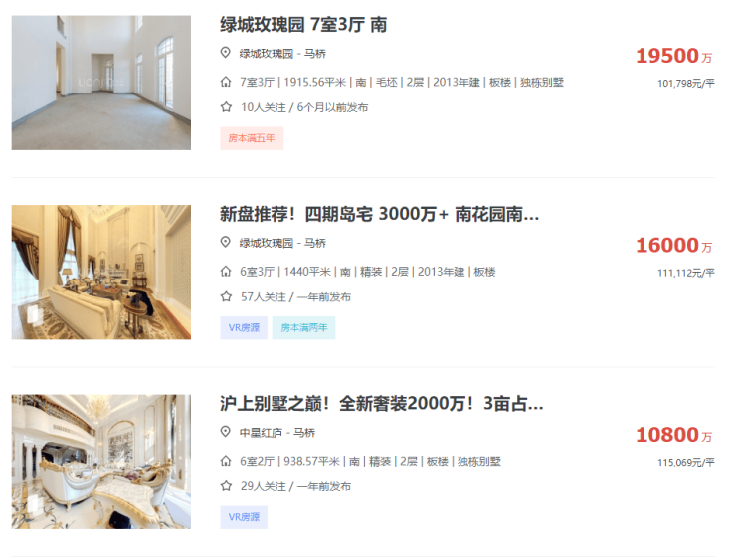Click the star follow icon beside 10人关注

click(226, 107)
